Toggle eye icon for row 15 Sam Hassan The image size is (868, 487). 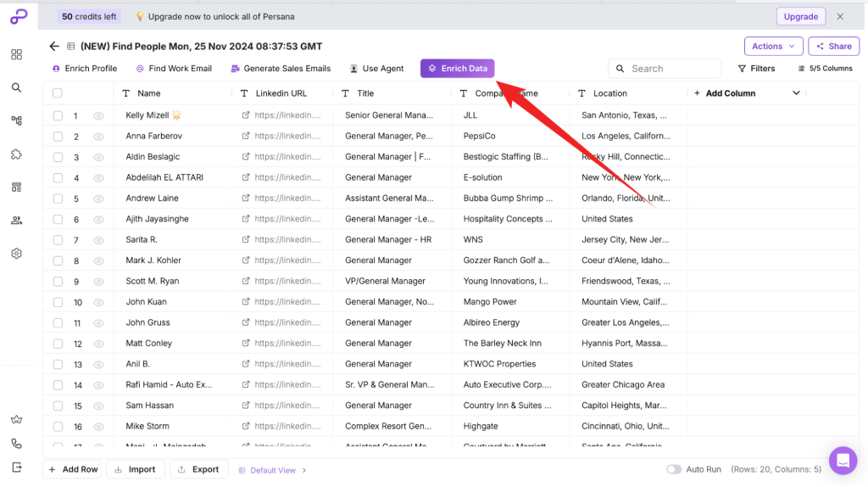point(98,406)
